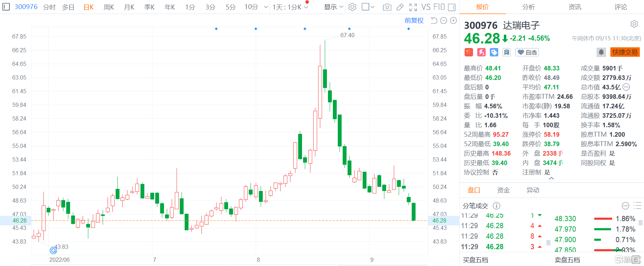Select the 周K chart period
Screen dimensions: 644x266
109,7
